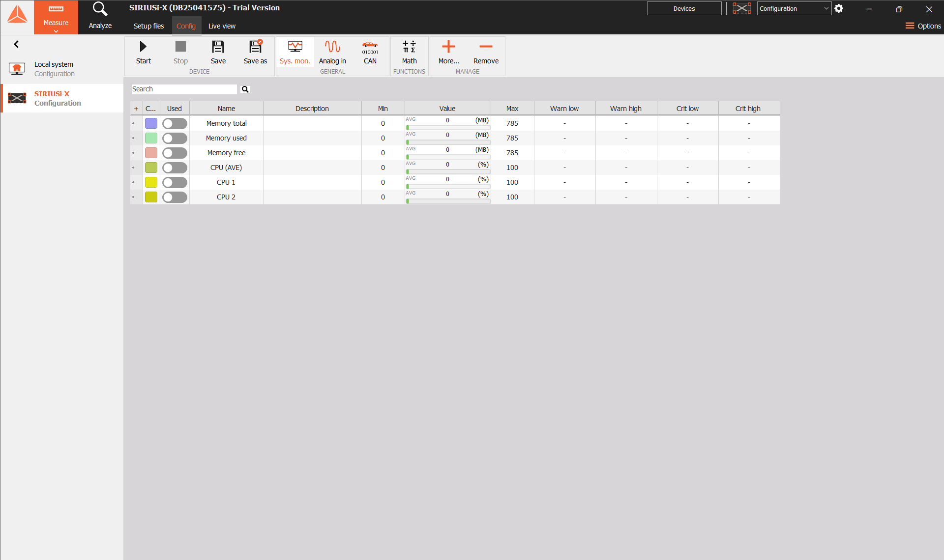
Task: Select SIRIUSi-X Configuration in the sidebar
Action: [62, 98]
